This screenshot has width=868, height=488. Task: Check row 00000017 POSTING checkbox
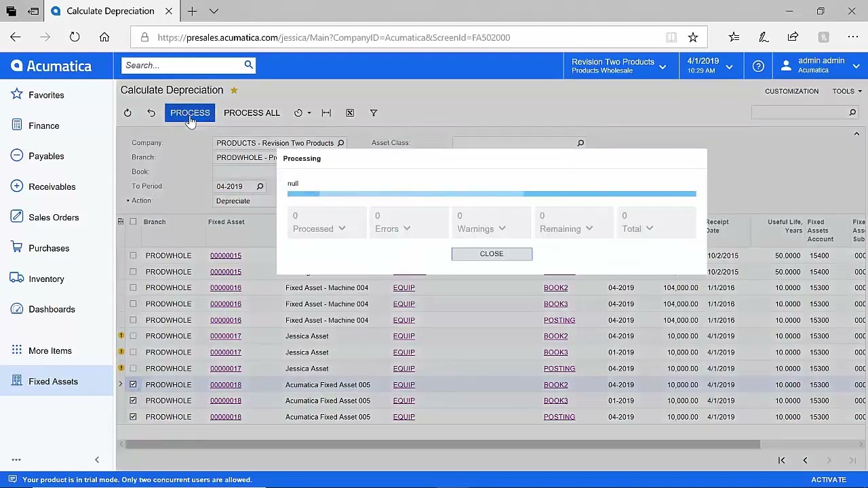pyautogui.click(x=133, y=369)
